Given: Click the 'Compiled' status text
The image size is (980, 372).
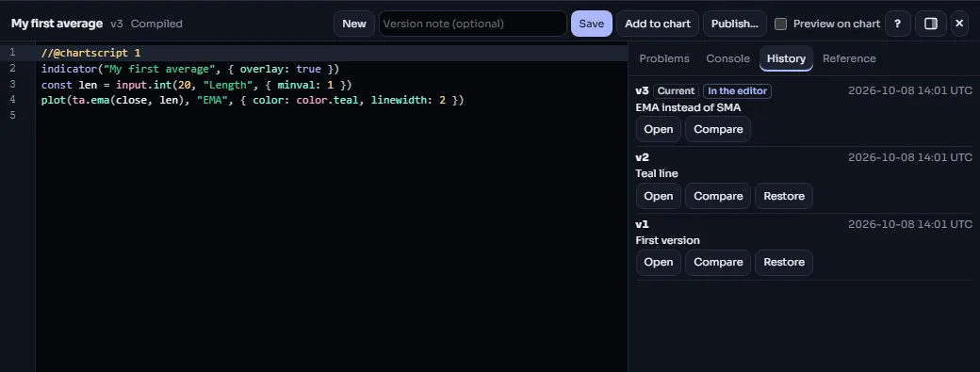Looking at the screenshot, I should click(x=156, y=24).
